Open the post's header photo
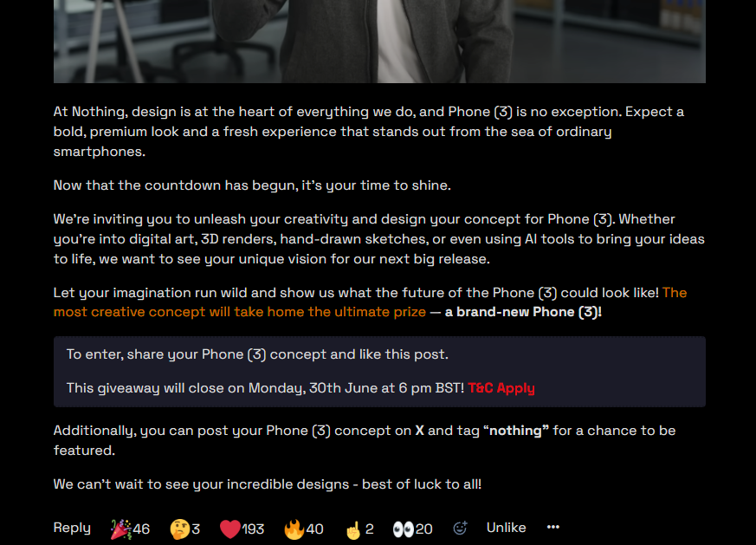This screenshot has width=756, height=545. tap(379, 42)
